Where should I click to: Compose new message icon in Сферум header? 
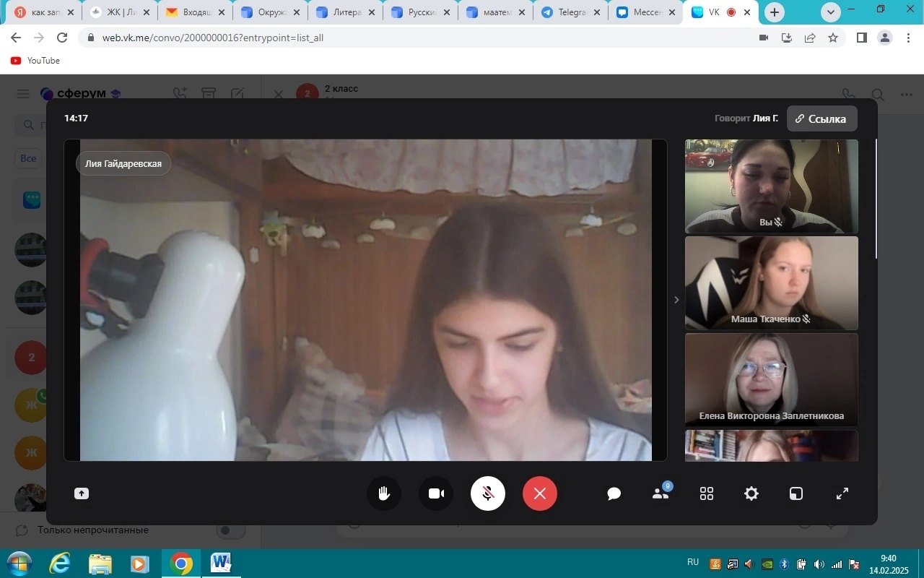point(237,94)
